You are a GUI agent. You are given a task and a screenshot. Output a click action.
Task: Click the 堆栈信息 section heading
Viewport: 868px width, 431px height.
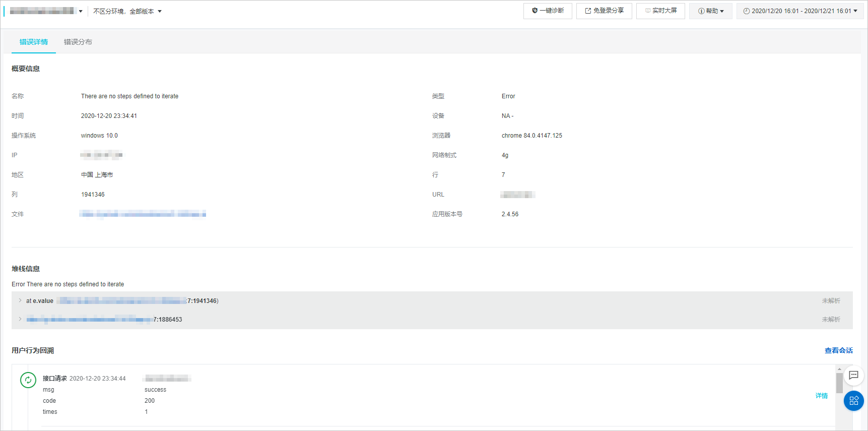point(26,269)
